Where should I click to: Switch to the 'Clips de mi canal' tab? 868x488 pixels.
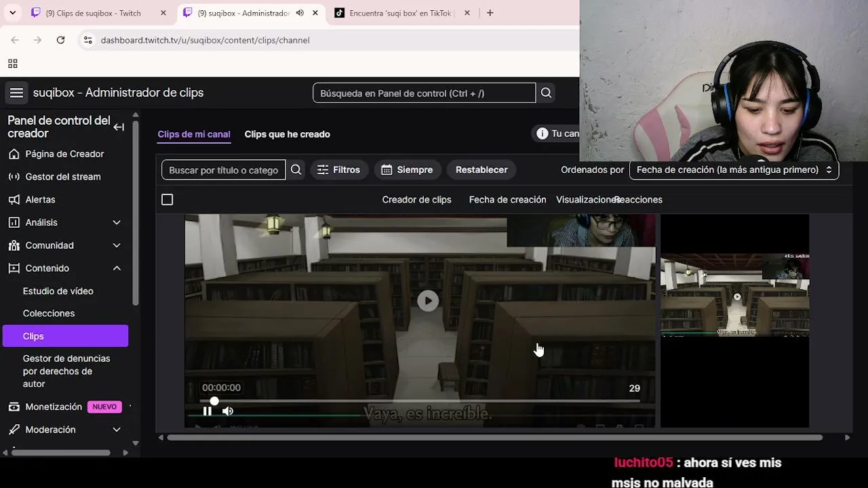coord(194,134)
